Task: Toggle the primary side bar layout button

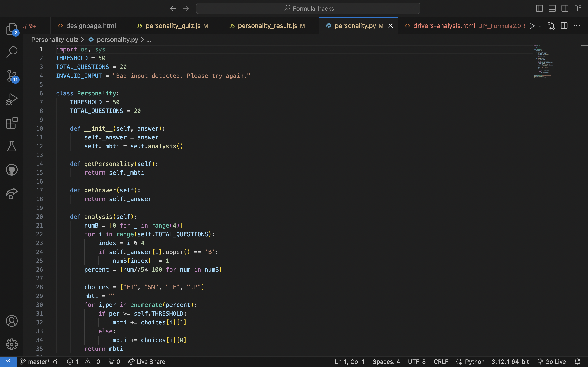Action: (539, 9)
